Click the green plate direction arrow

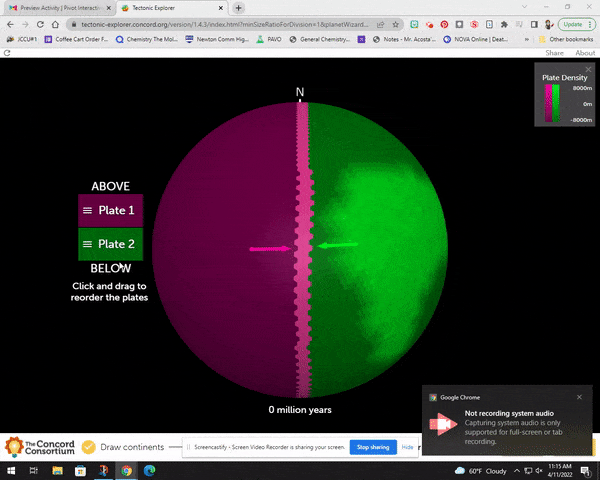click(x=338, y=245)
